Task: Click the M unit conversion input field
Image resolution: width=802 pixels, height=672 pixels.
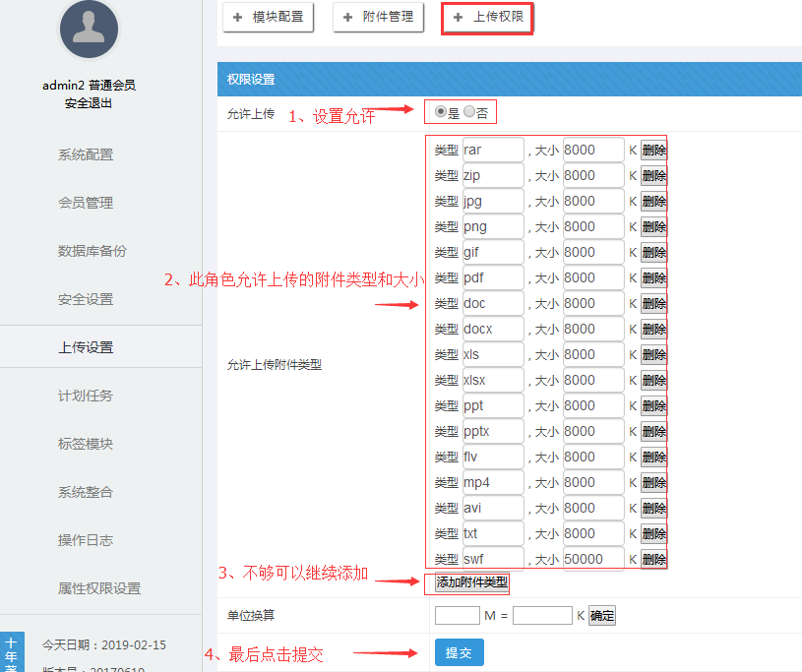Action: (457, 615)
